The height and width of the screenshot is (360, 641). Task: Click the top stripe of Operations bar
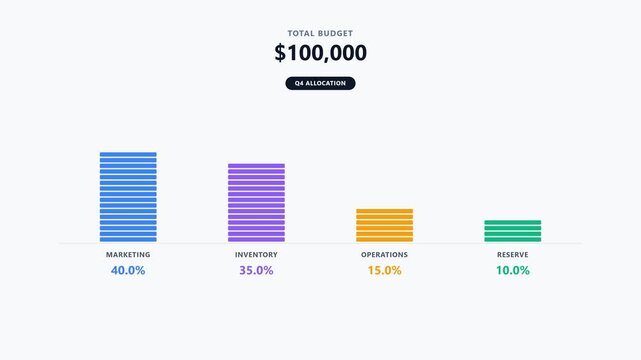384,211
